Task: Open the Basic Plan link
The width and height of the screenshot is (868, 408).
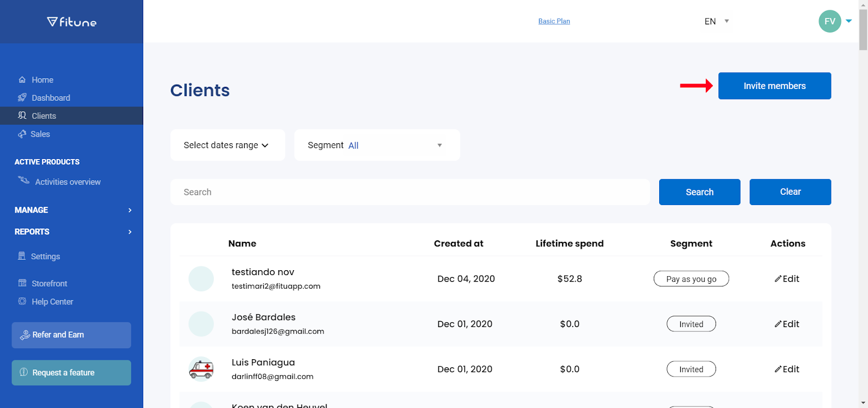Action: (554, 21)
